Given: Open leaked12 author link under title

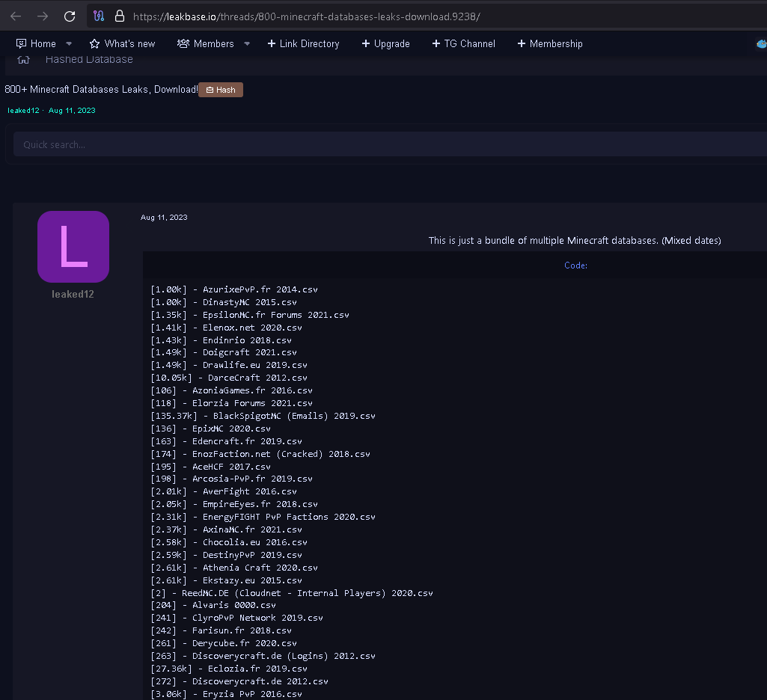Looking at the screenshot, I should point(23,111).
